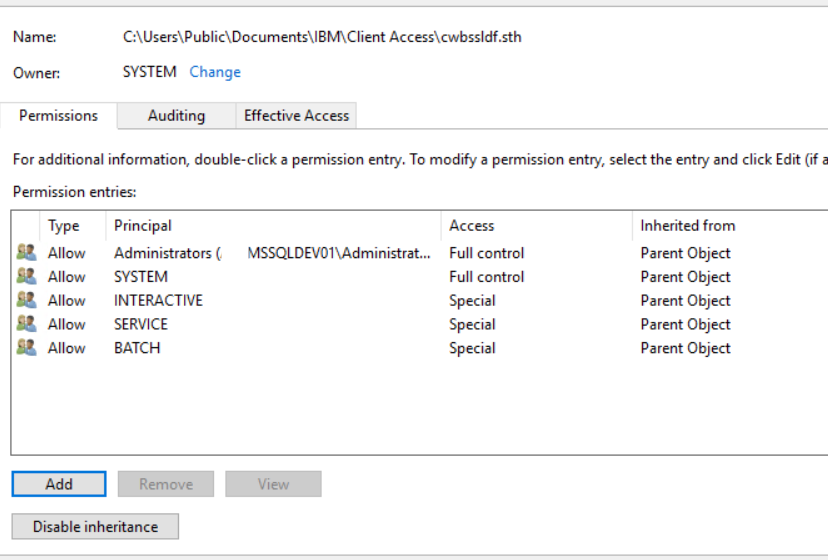Click Allow type in SERVICE row

[67, 324]
